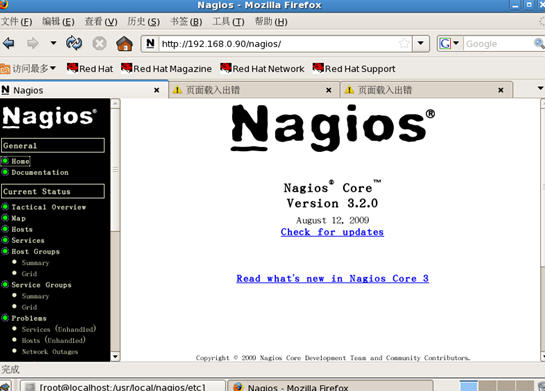Close the Nagios tab
This screenshot has height=391, width=545.
coord(156,90)
